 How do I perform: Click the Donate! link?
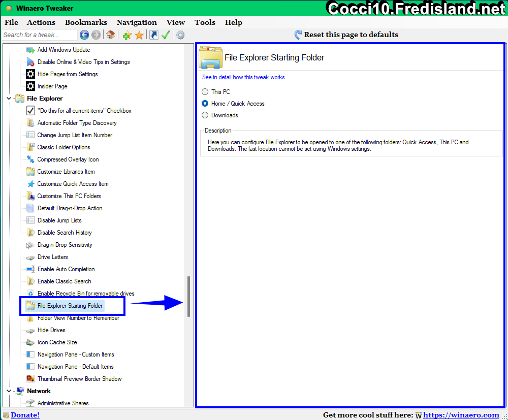tap(25, 415)
